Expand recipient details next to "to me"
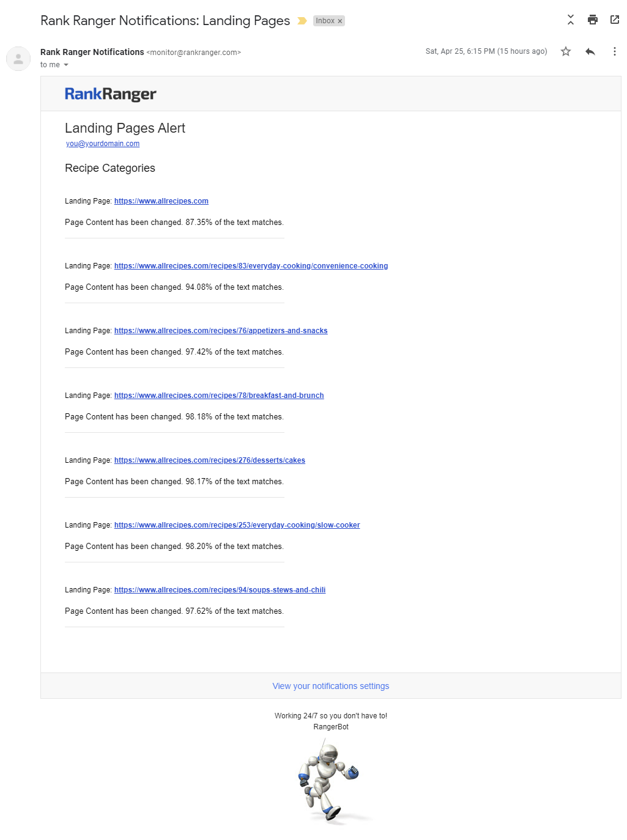This screenshot has height=840, width=627. pos(66,65)
